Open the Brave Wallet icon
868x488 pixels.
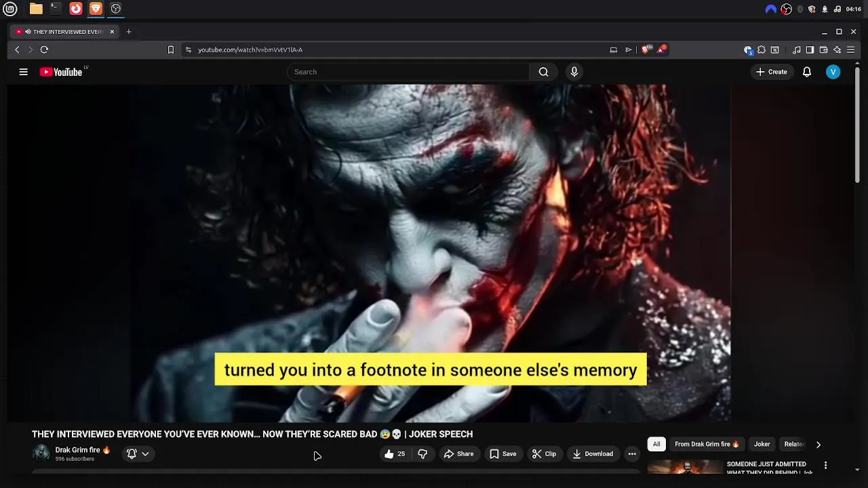[823, 49]
